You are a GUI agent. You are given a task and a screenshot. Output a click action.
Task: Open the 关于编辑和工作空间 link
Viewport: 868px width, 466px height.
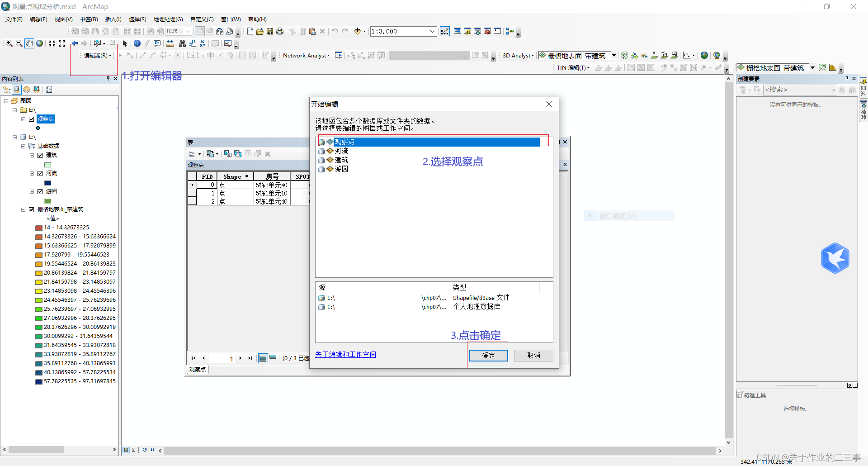point(345,355)
